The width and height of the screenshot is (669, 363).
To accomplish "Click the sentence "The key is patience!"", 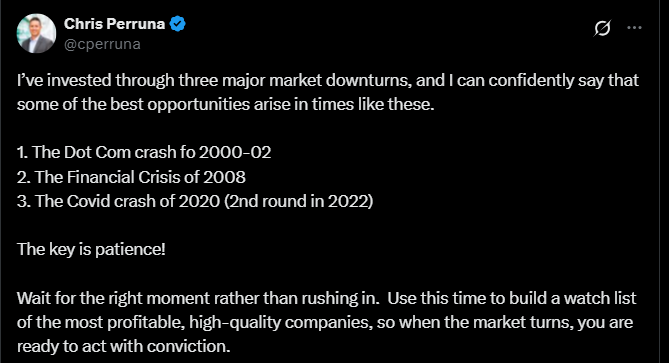I will coord(91,250).
